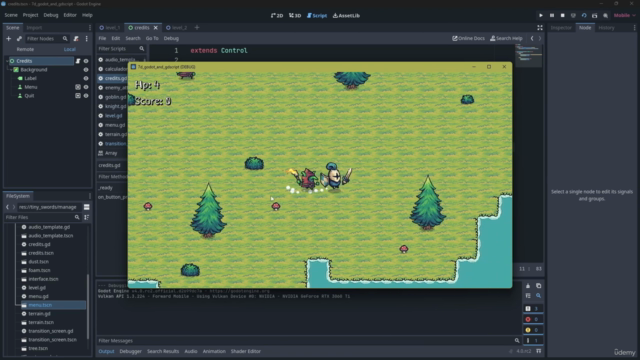Switch scene tree to Local

tap(70, 49)
